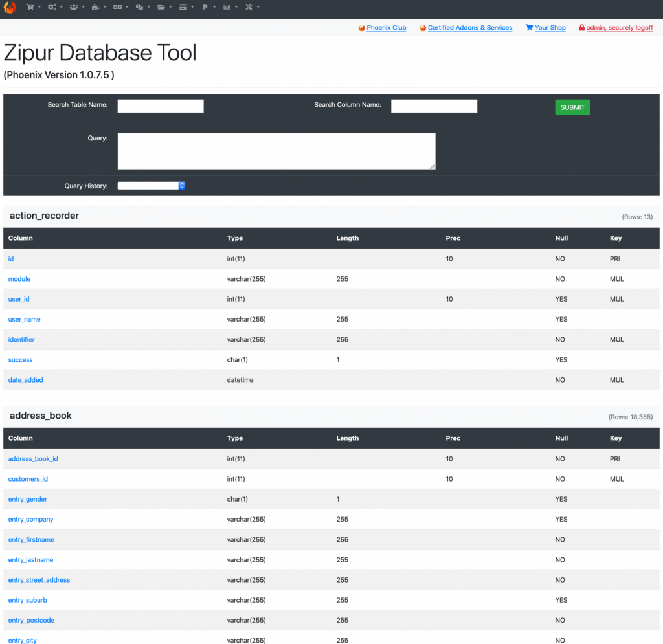Open the date_added column link
This screenshot has height=644, width=663.
pyautogui.click(x=25, y=380)
